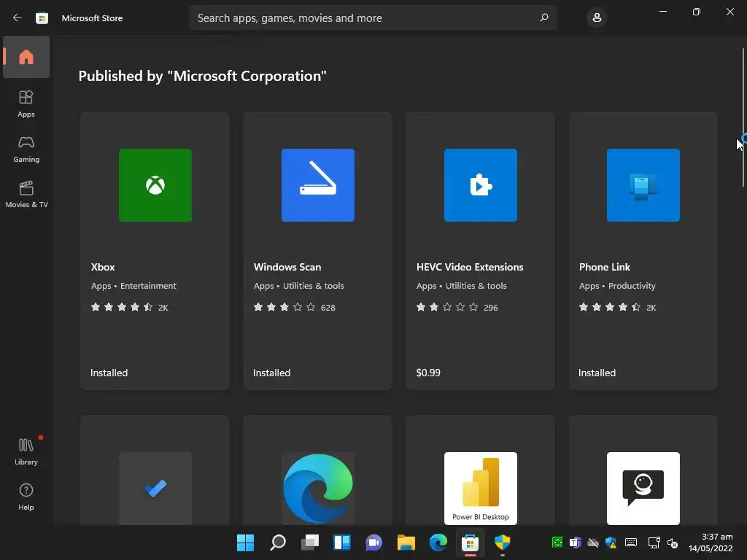
Task: Click Published by "Microsoft Corporation" heading
Action: 203,76
